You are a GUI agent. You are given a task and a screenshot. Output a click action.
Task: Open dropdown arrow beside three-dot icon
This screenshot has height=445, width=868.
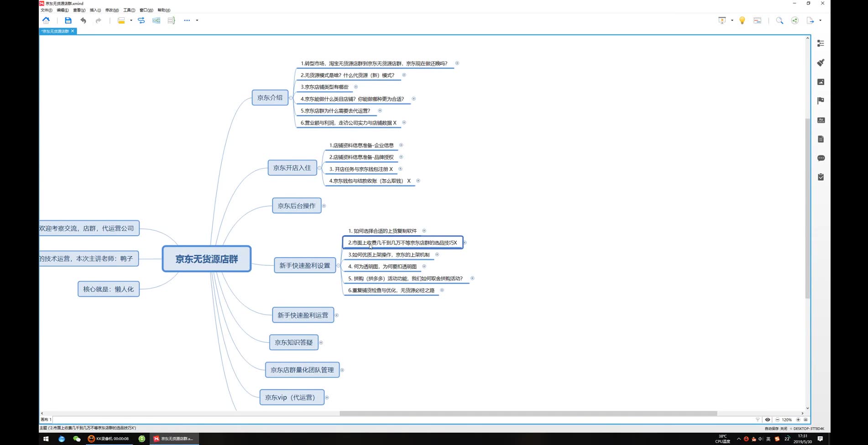point(197,20)
